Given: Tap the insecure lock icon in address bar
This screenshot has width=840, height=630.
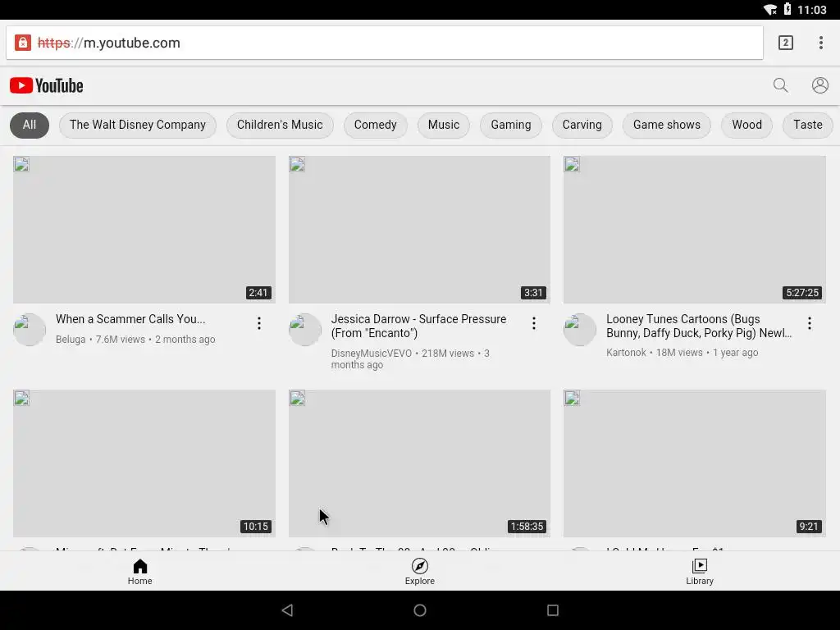Looking at the screenshot, I should [x=22, y=43].
